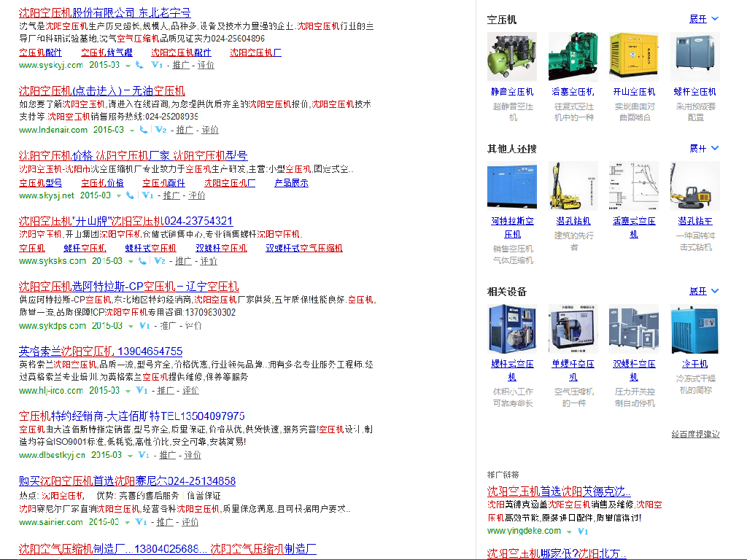The width and height of the screenshot is (747, 560).
Task: Click the V2 credit badge for www.syksks.com
Action: click(160, 261)
